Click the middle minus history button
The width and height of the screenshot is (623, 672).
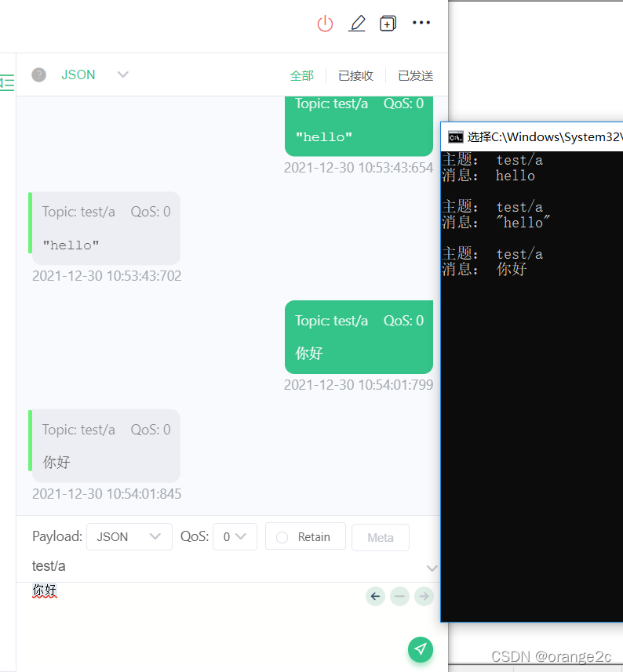[x=399, y=596]
